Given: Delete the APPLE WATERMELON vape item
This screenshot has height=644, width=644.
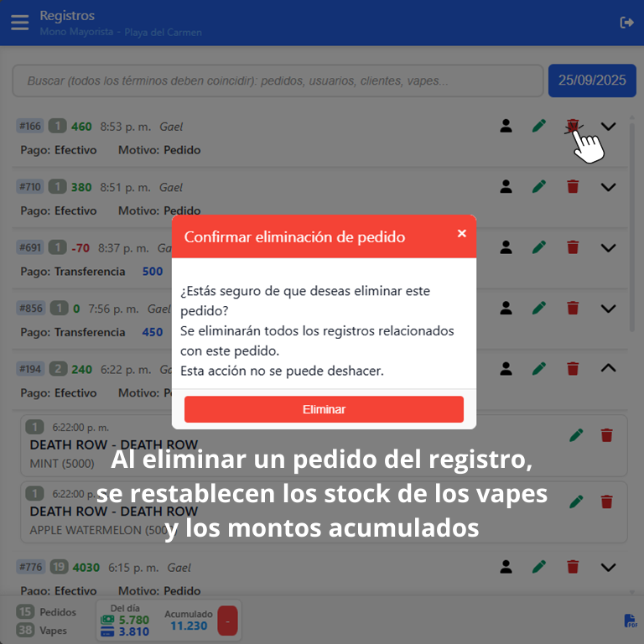Looking at the screenshot, I should (606, 502).
